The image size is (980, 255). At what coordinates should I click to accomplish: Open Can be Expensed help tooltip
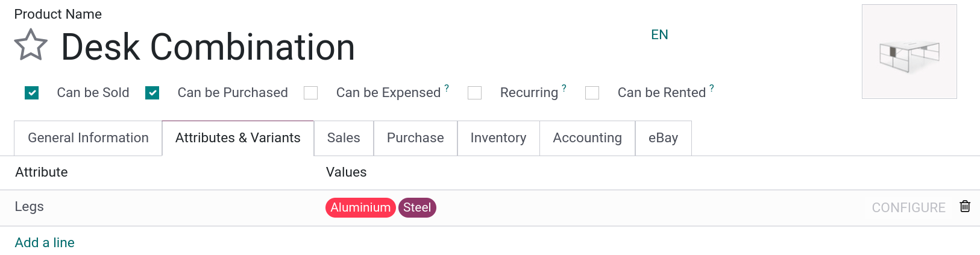[447, 88]
